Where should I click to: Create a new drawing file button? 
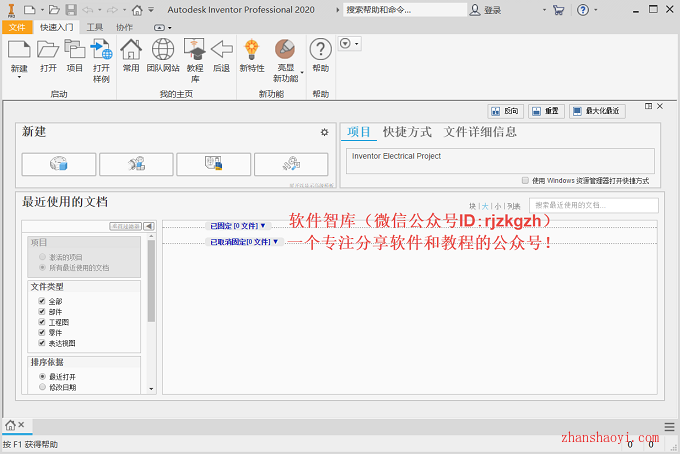[x=213, y=164]
